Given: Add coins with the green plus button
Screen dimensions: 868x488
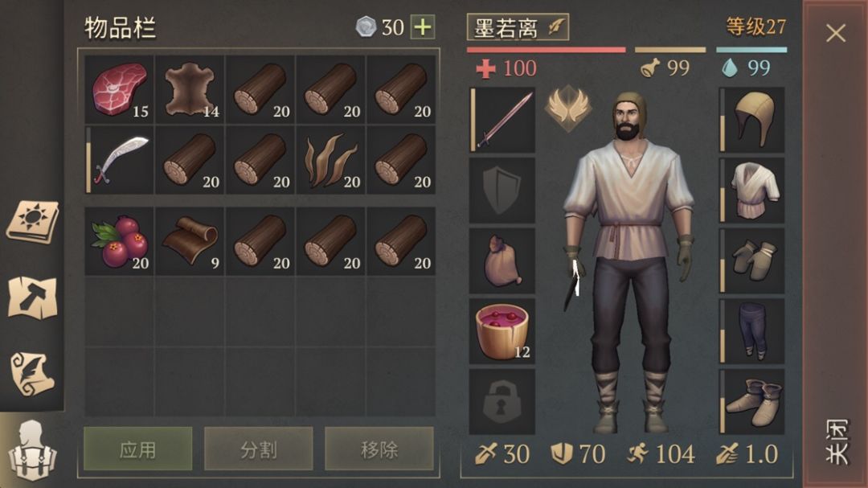Looking at the screenshot, I should 423,27.
